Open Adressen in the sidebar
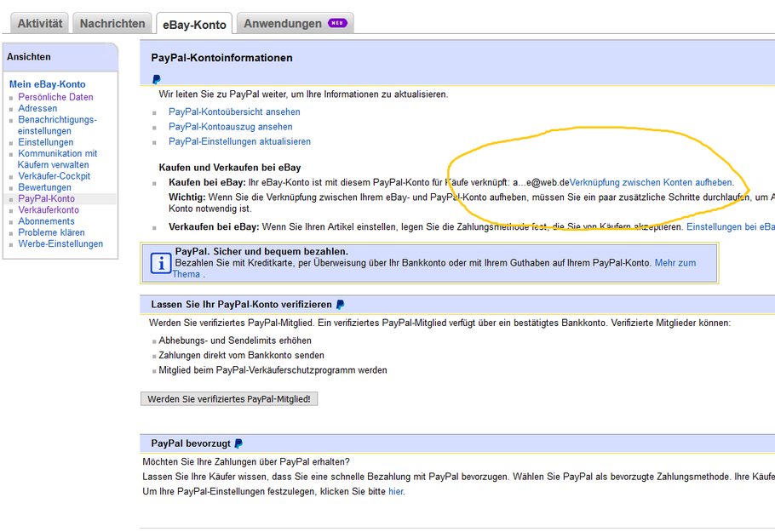 [x=37, y=108]
